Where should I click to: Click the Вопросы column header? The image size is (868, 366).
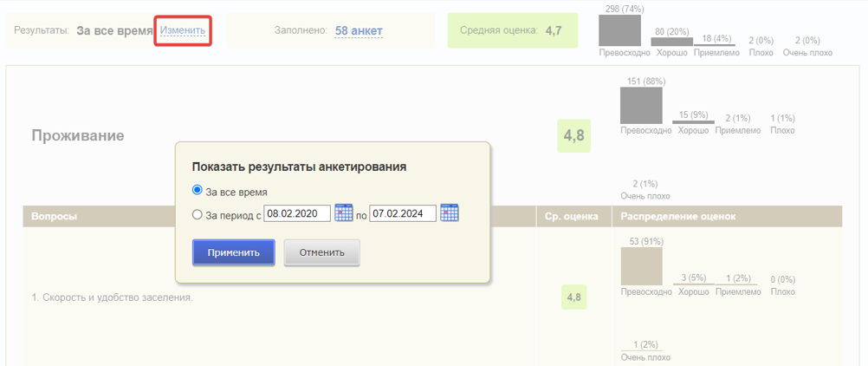pos(55,217)
